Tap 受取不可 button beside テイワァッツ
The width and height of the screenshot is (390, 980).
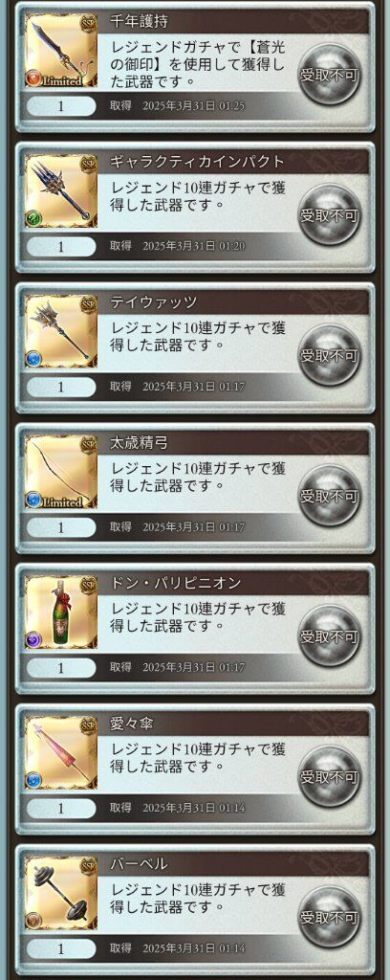[x=330, y=357]
